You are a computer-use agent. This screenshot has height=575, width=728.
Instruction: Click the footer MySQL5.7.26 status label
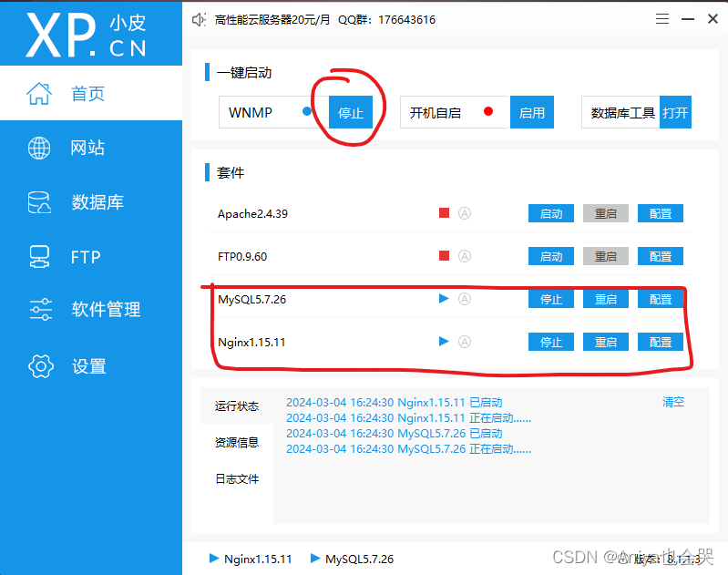[359, 559]
